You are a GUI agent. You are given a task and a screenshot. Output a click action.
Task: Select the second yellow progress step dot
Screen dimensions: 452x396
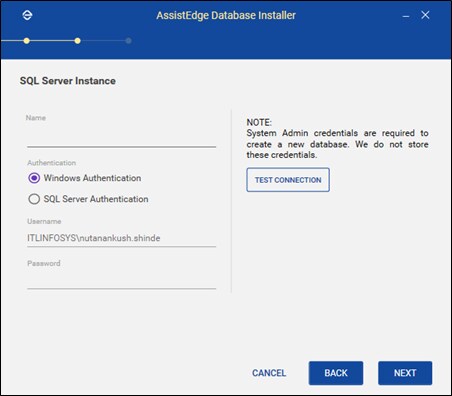[x=77, y=41]
